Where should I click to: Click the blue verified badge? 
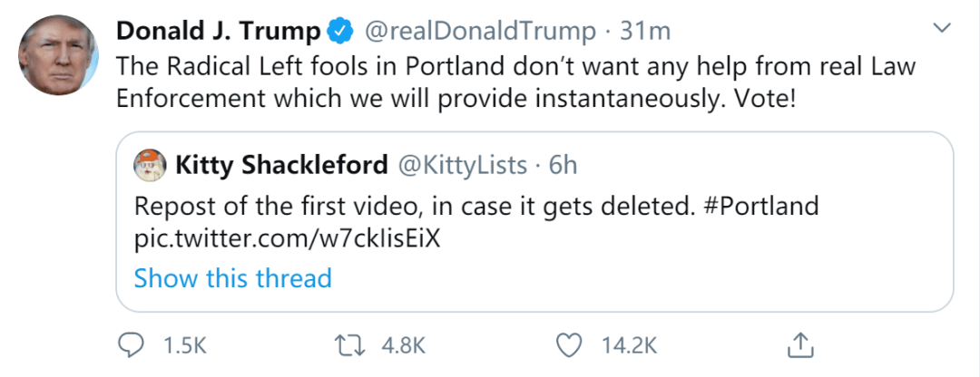point(340,32)
